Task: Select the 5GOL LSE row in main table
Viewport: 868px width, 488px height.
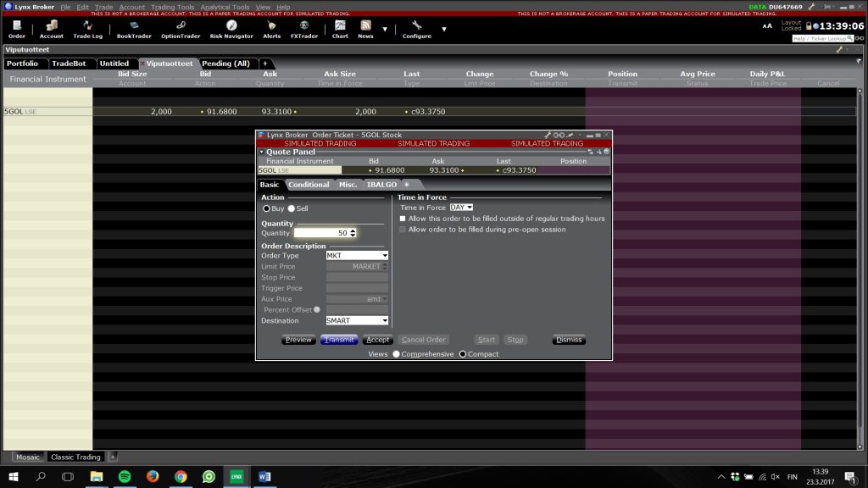Action: coord(429,112)
